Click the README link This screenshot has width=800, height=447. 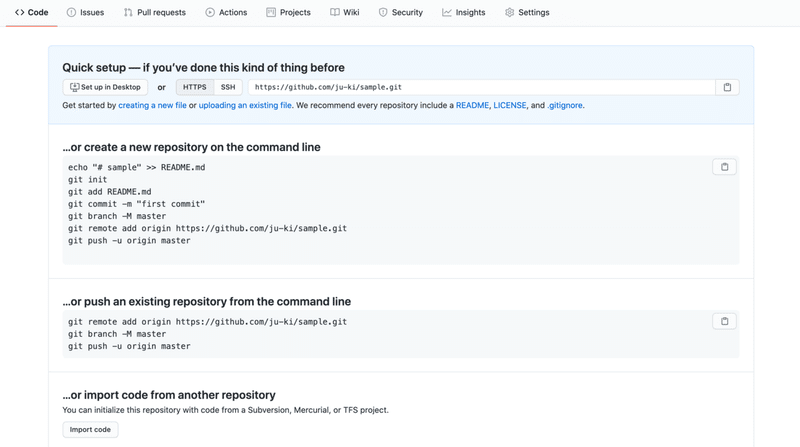[472, 105]
